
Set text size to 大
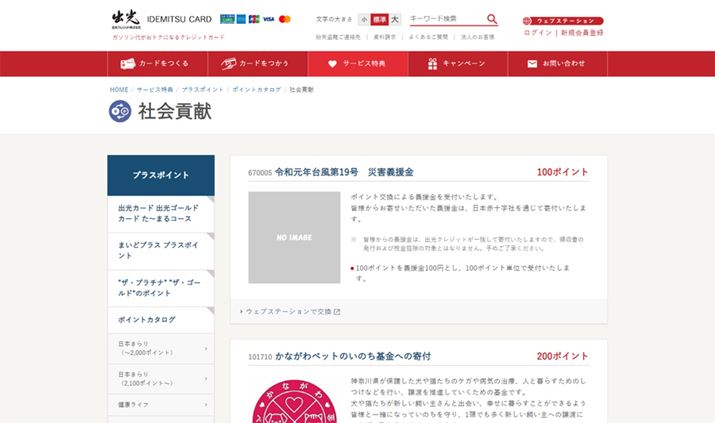click(x=395, y=20)
